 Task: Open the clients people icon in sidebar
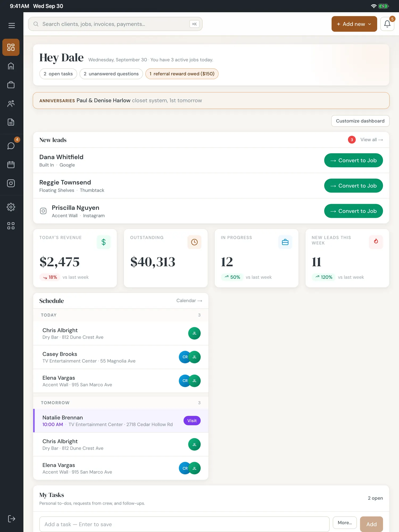(x=11, y=103)
